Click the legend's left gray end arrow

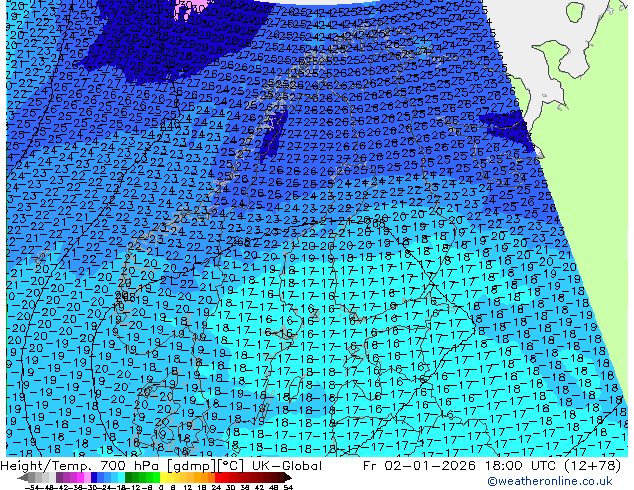pos(23,477)
